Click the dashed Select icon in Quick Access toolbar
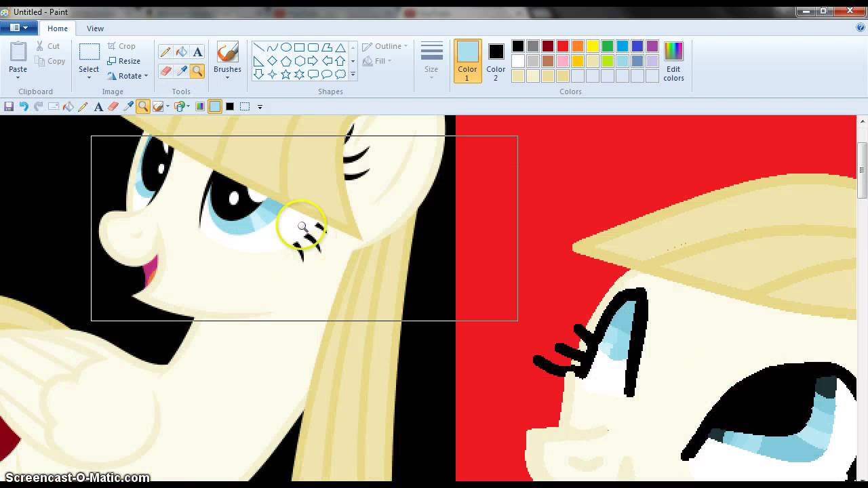Screen dimensions: 868x488 click(x=245, y=106)
